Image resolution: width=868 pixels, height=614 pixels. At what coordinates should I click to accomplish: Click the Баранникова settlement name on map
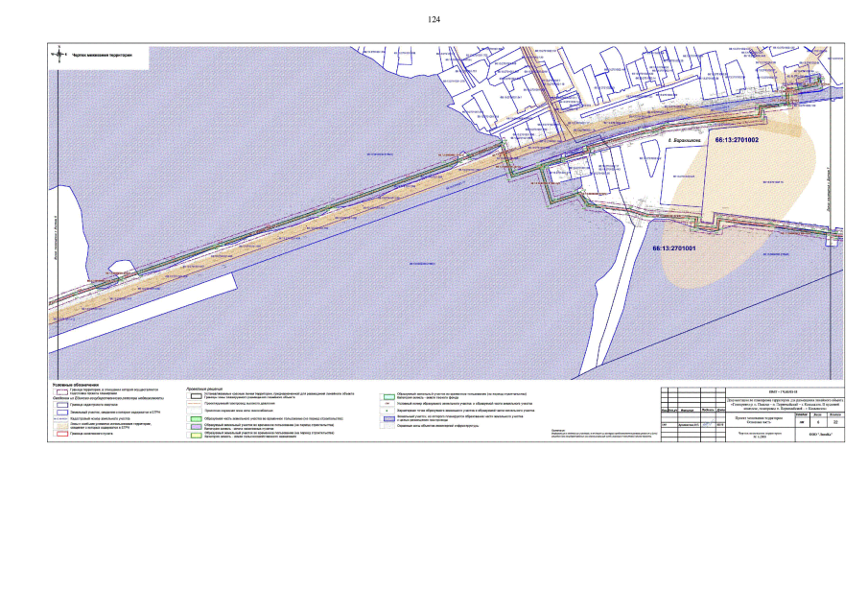pos(685,141)
